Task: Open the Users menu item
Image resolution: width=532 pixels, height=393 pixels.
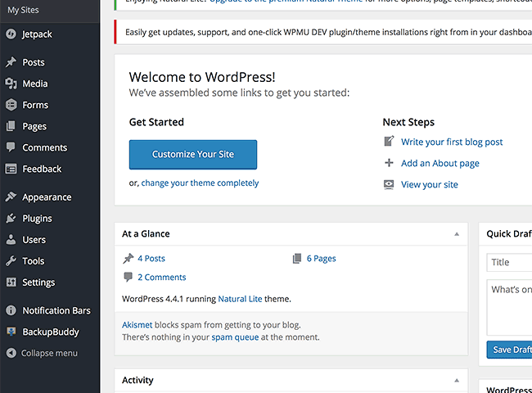Action: [34, 240]
